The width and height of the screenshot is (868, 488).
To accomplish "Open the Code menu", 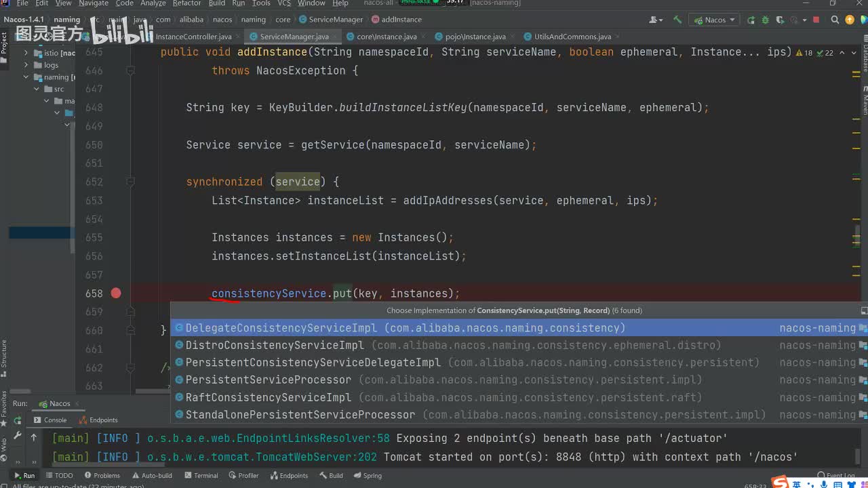I will click(124, 3).
